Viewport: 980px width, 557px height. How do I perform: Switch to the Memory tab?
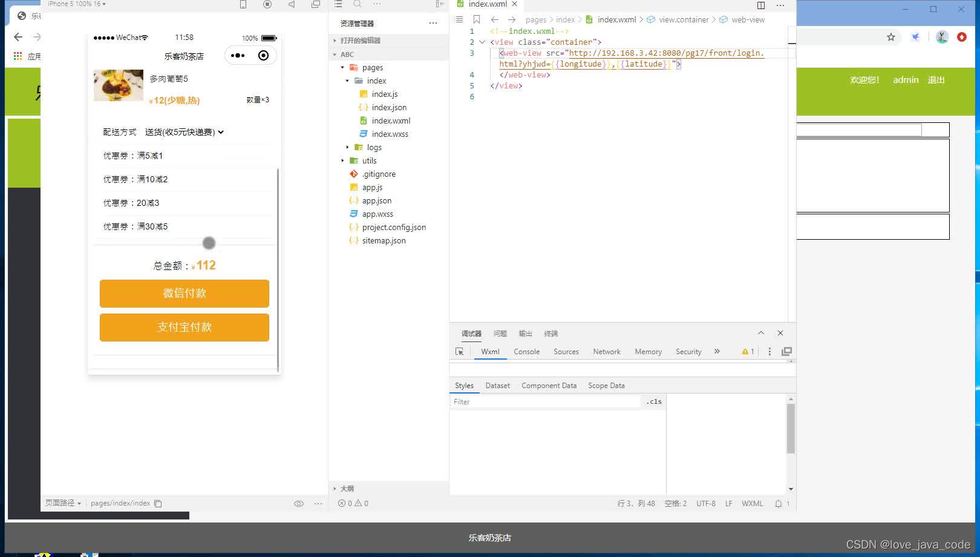[x=648, y=352]
